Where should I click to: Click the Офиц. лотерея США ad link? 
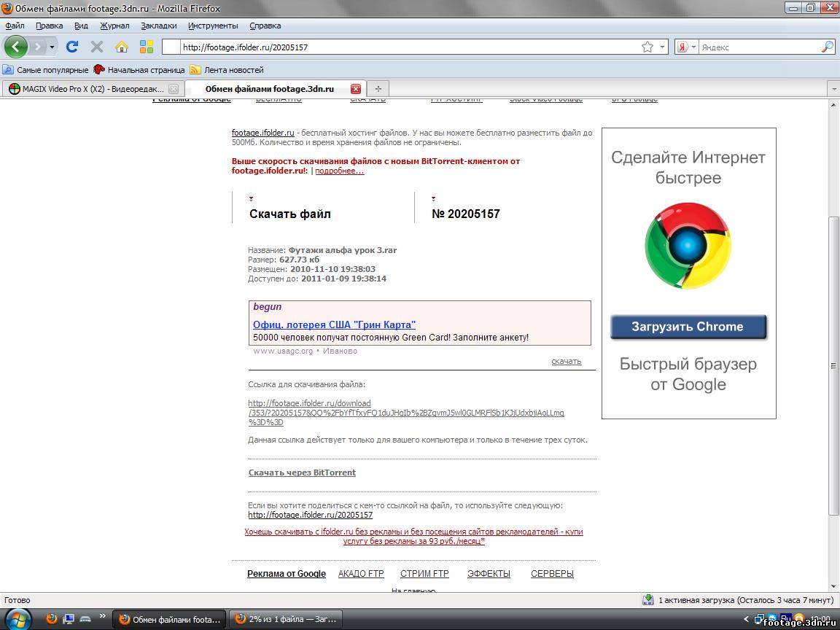(x=334, y=324)
